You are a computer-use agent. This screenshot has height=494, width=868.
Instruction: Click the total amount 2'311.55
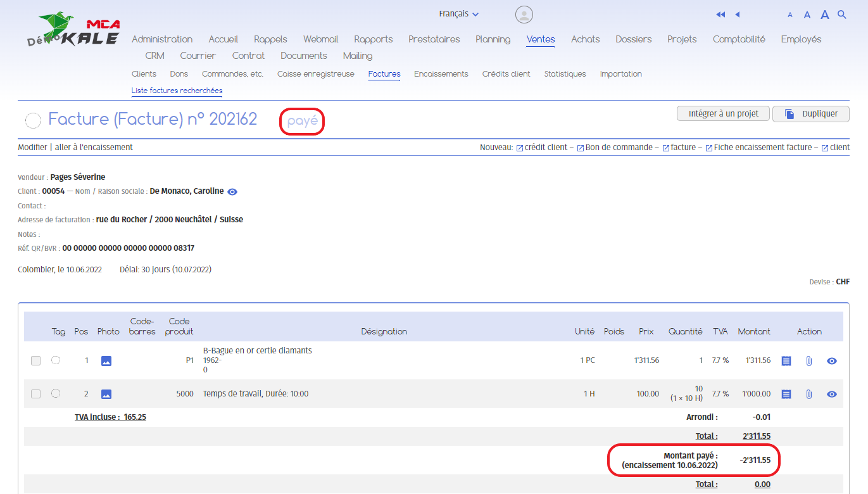click(x=756, y=436)
